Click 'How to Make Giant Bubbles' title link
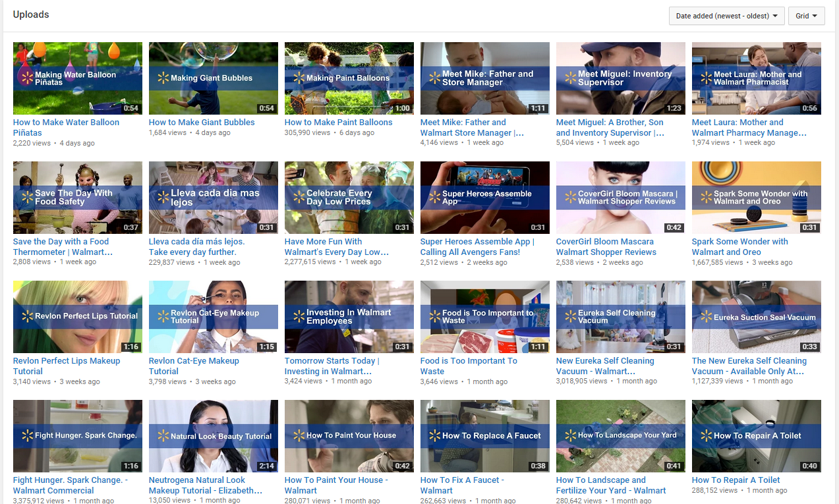The height and width of the screenshot is (504, 839). point(202,122)
